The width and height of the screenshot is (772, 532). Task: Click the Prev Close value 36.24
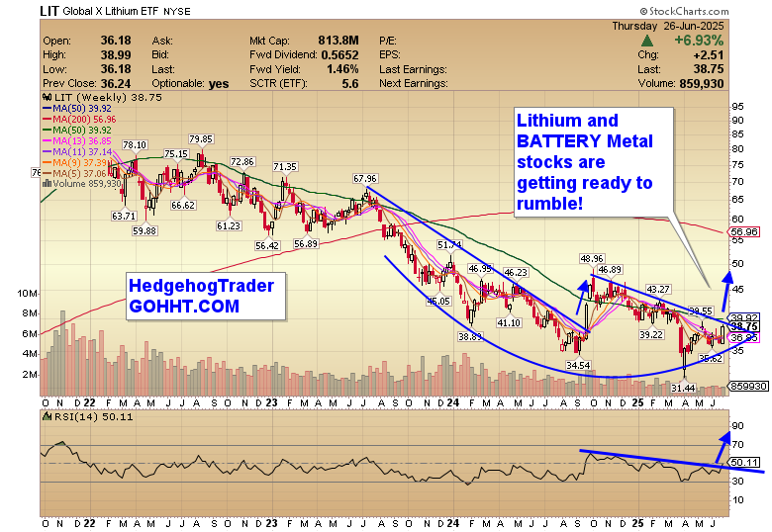(116, 83)
